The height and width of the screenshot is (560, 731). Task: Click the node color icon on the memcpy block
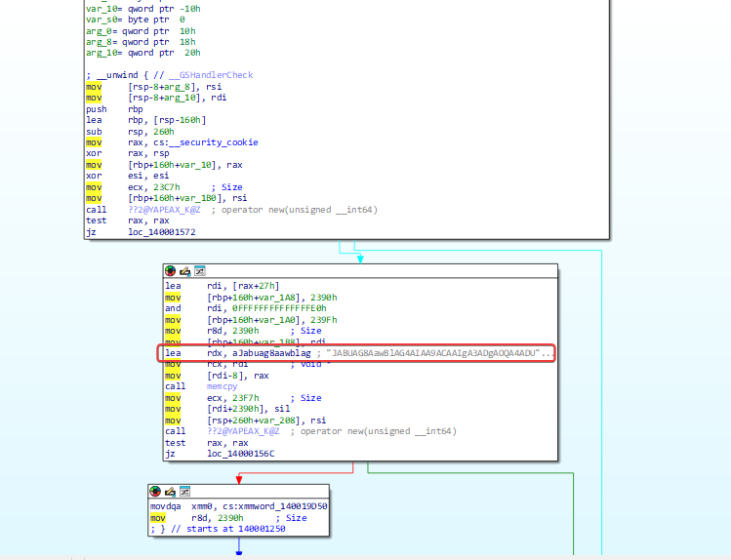pyautogui.click(x=170, y=271)
